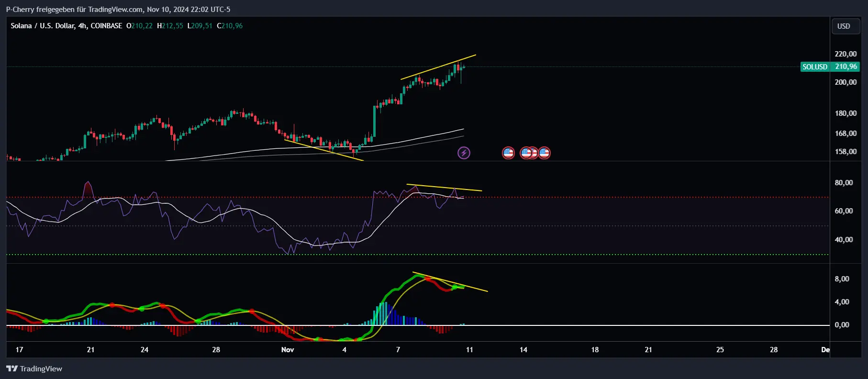868x379 pixels.
Task: Click the 158,00 price axis label
Action: point(846,152)
